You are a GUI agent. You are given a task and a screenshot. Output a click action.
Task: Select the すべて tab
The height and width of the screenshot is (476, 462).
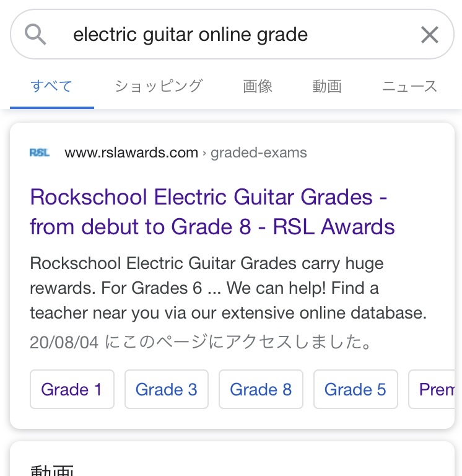point(51,87)
